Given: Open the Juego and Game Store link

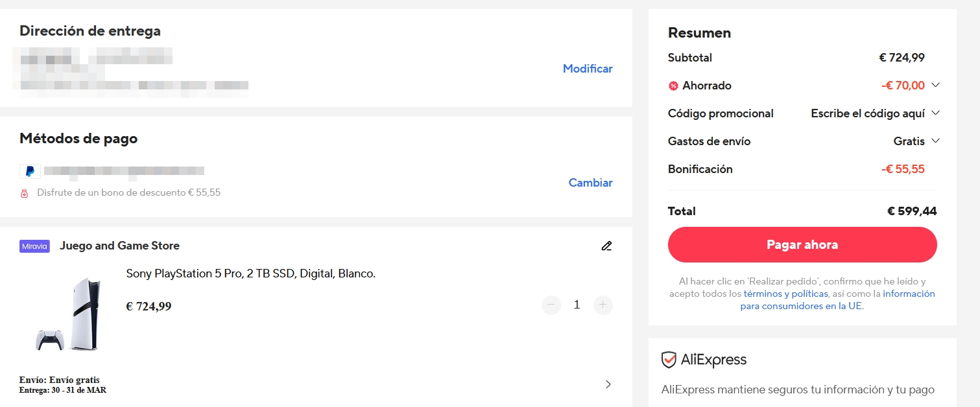Looking at the screenshot, I should pyautogui.click(x=119, y=246).
